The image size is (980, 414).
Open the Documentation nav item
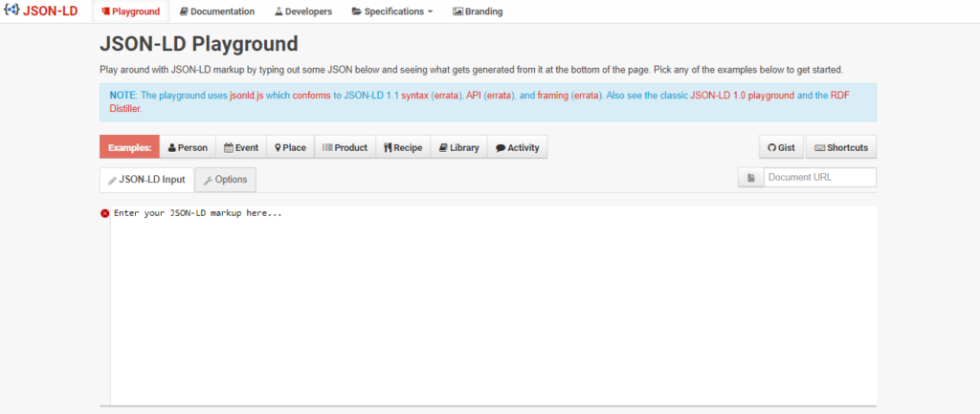217,11
